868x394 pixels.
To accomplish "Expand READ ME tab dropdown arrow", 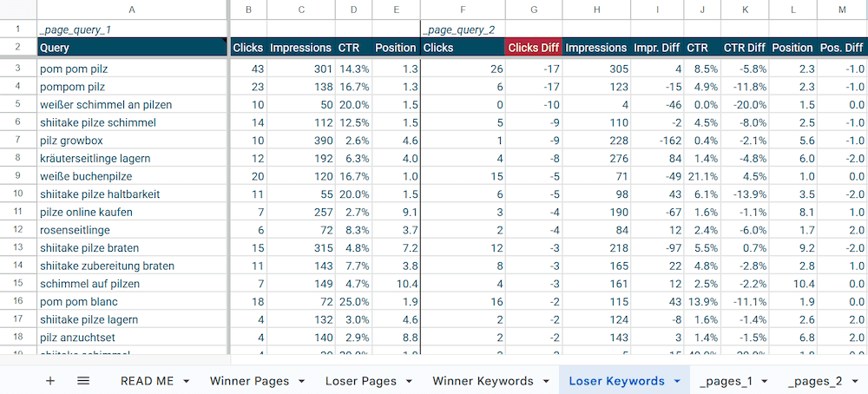I will [x=186, y=381].
